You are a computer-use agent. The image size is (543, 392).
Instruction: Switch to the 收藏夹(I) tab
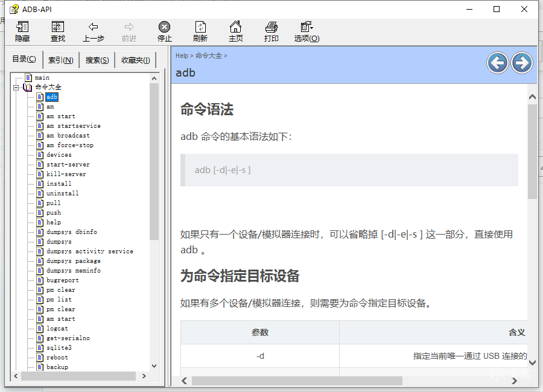click(x=135, y=60)
